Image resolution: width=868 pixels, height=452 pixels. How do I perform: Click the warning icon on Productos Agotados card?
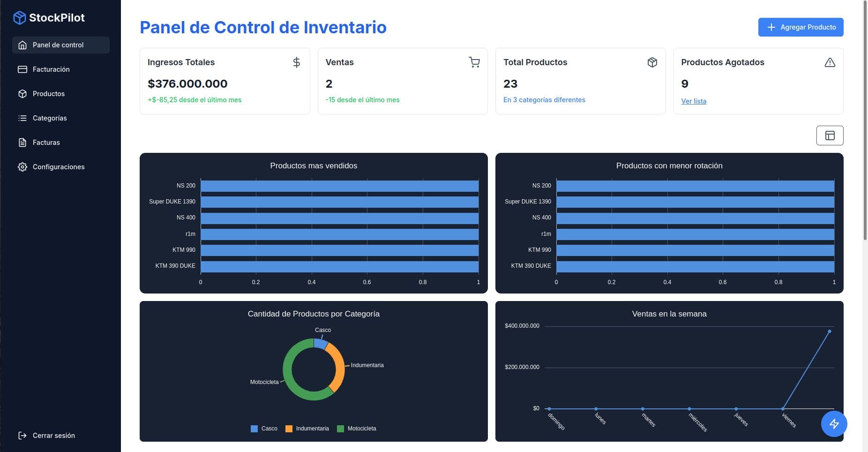pyautogui.click(x=830, y=62)
